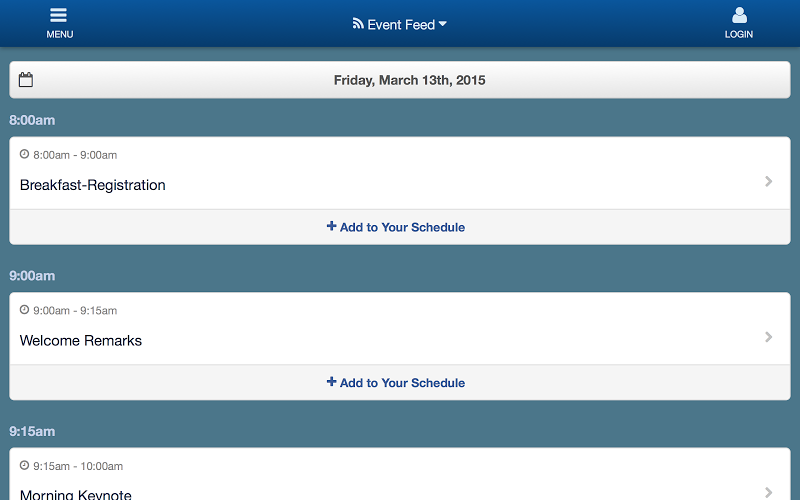800x500 pixels.
Task: Click the plus icon under Welcome Remarks
Action: (332, 382)
